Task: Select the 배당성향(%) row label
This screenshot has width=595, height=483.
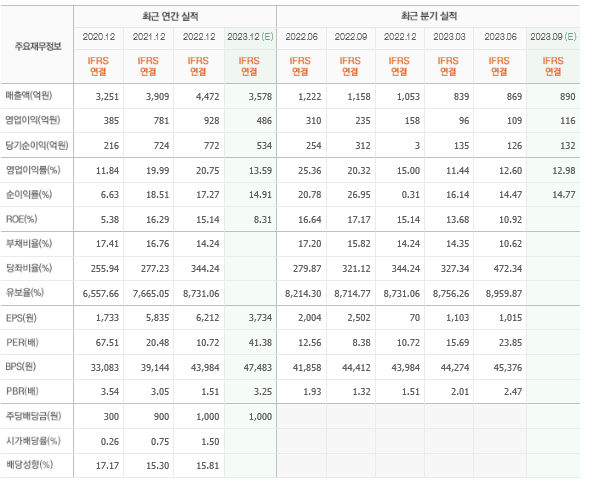Action: pos(30,465)
